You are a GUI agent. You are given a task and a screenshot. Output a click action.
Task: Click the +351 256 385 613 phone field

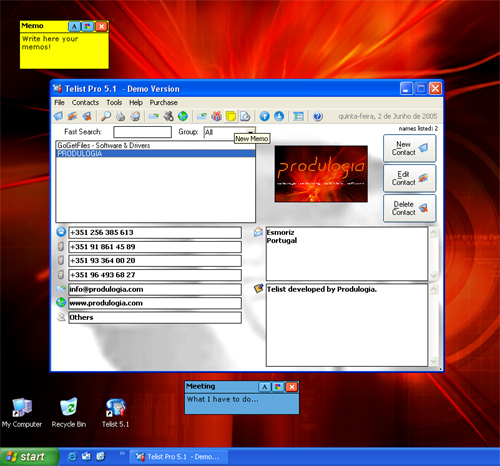[155, 232]
